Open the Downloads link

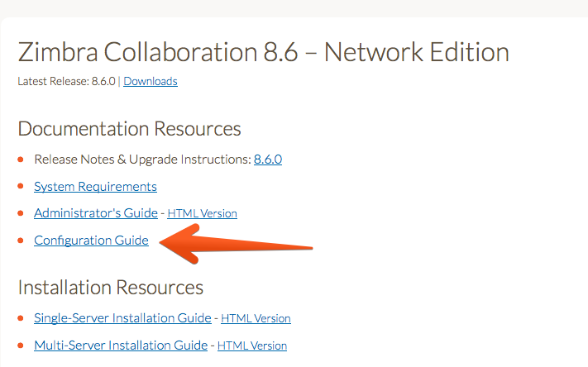tap(151, 81)
